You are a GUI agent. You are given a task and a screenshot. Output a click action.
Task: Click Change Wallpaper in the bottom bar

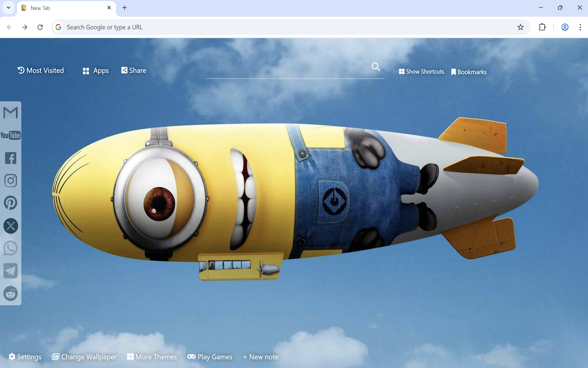pos(84,356)
